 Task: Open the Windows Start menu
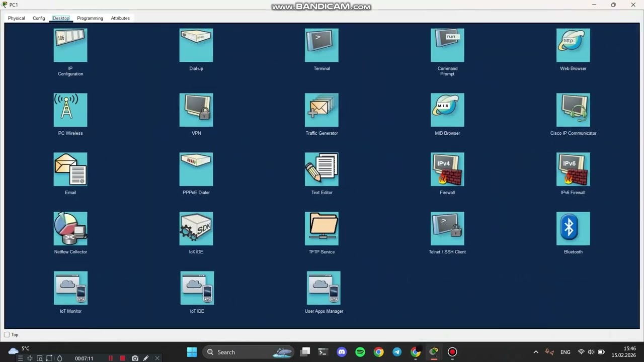pos(192,352)
